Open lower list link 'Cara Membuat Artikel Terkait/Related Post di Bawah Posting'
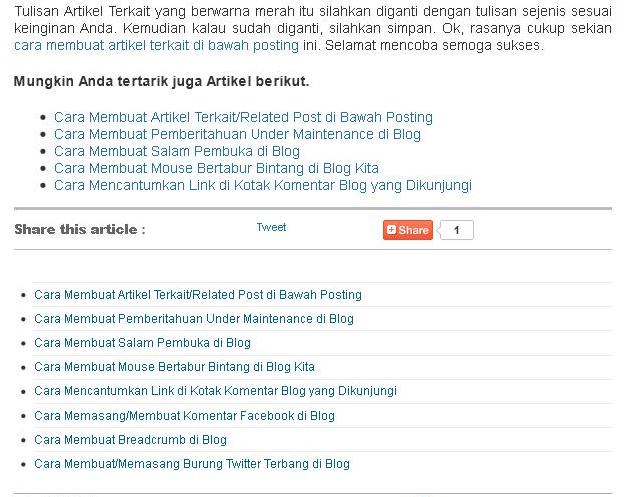This screenshot has height=497, width=625. pos(198,295)
